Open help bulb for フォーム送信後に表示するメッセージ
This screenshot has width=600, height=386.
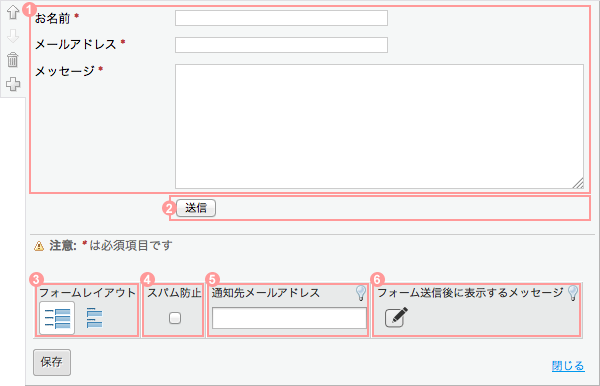point(572,293)
